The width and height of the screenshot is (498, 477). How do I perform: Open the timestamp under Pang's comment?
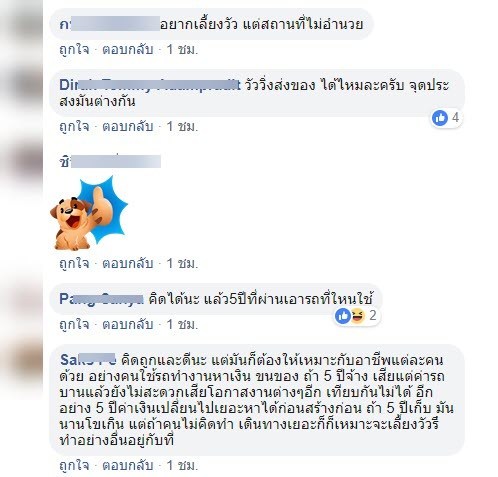click(182, 324)
